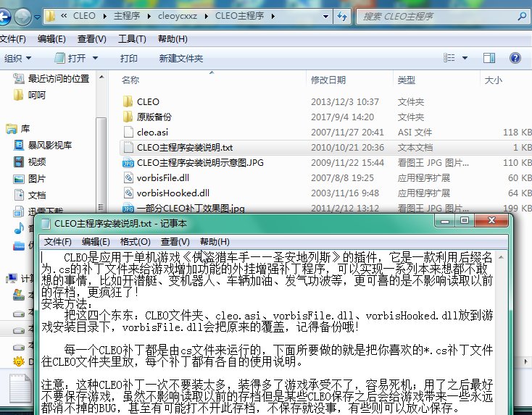Open the Explorer 文件(F) menu

point(13,39)
